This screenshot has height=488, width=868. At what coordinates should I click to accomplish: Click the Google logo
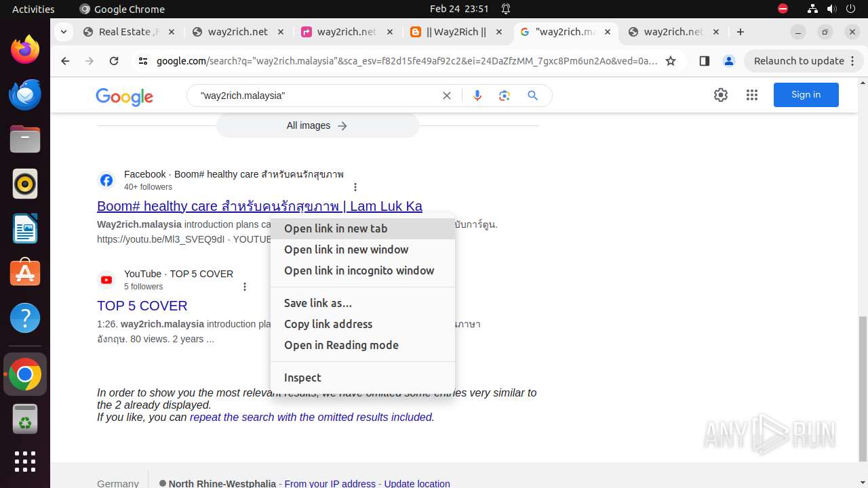coord(125,96)
